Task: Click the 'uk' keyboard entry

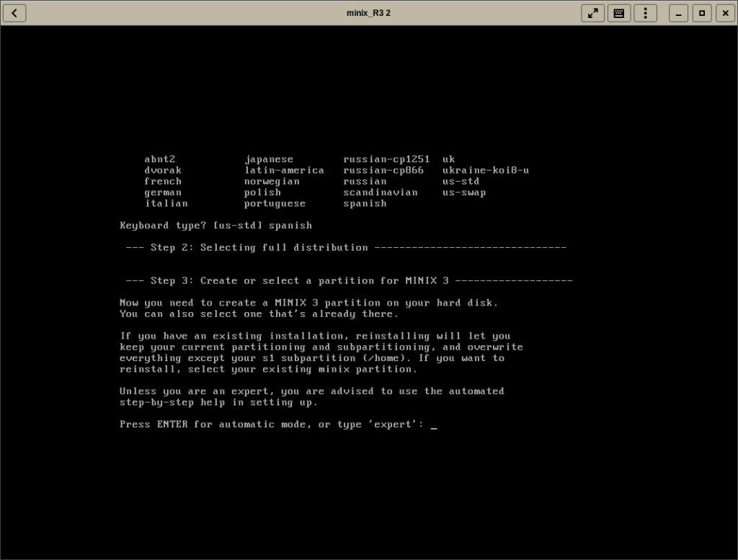Action: tap(448, 159)
